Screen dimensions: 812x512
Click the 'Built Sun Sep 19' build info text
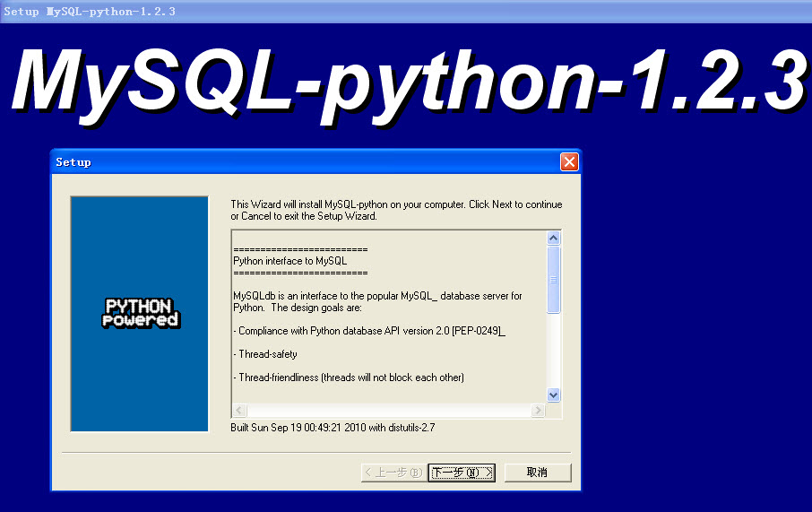point(333,428)
